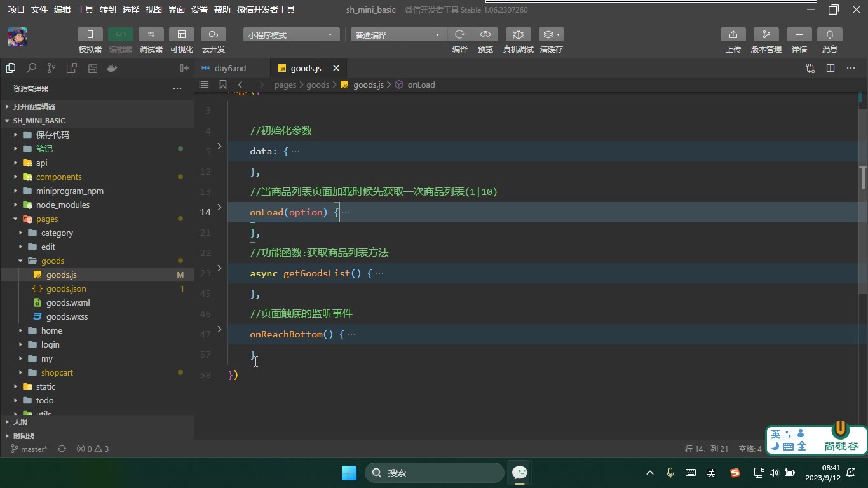
Task: Click the compile (编译) refresh icon
Action: tap(460, 34)
